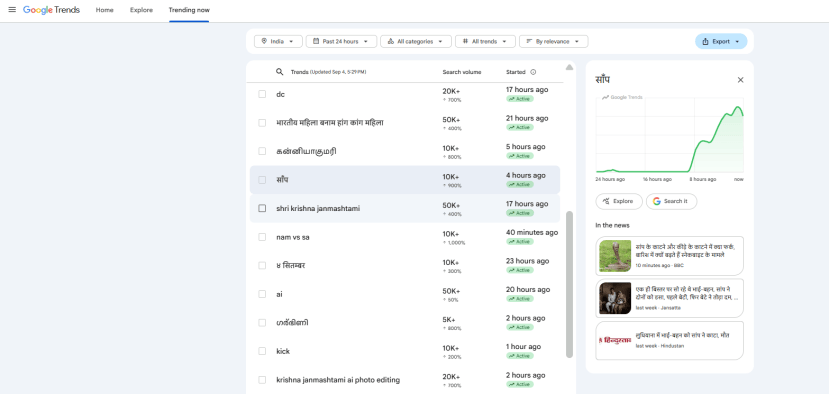
Task: Click the Active badge for kick
Action: click(520, 356)
